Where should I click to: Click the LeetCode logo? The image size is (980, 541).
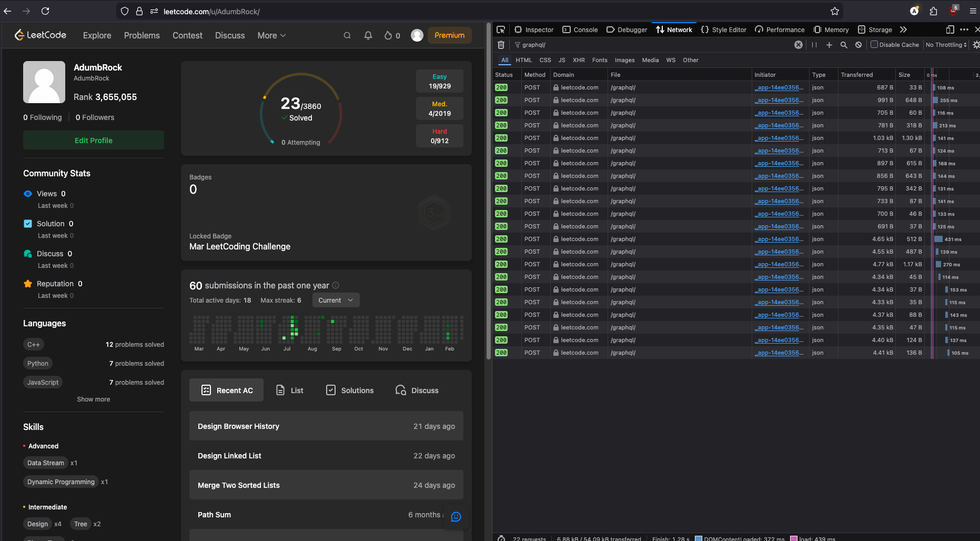point(41,35)
